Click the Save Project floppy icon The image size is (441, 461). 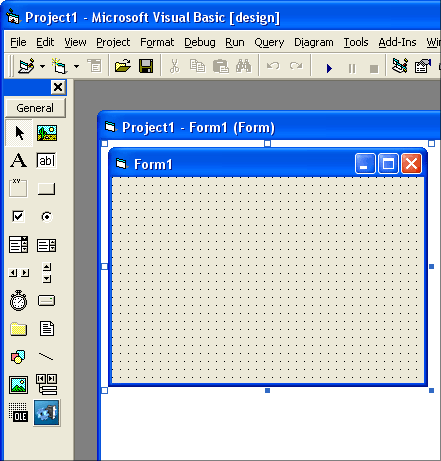point(146,66)
